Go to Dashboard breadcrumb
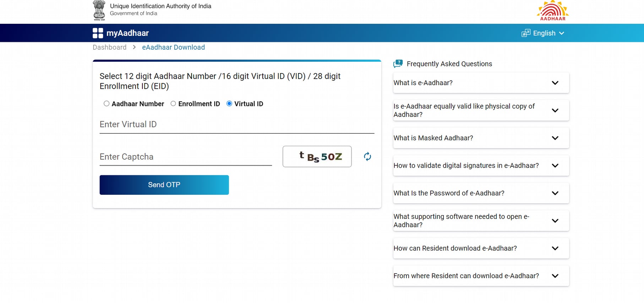Viewport: 644px width, 303px height. (109, 47)
